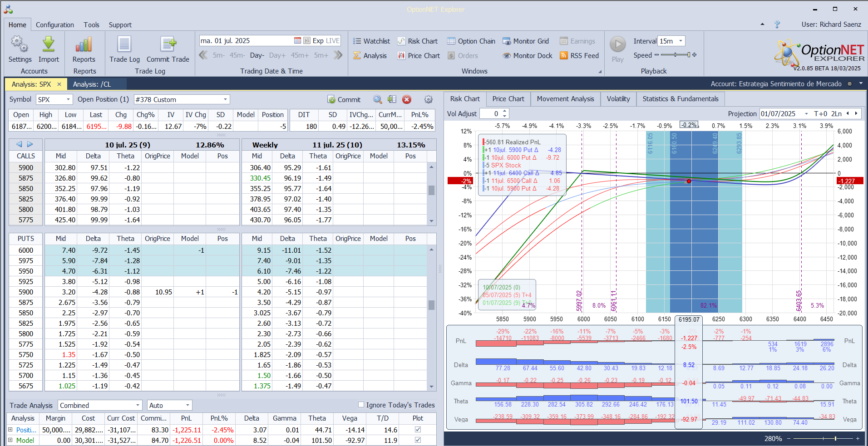Open the Watchlist window

click(371, 41)
